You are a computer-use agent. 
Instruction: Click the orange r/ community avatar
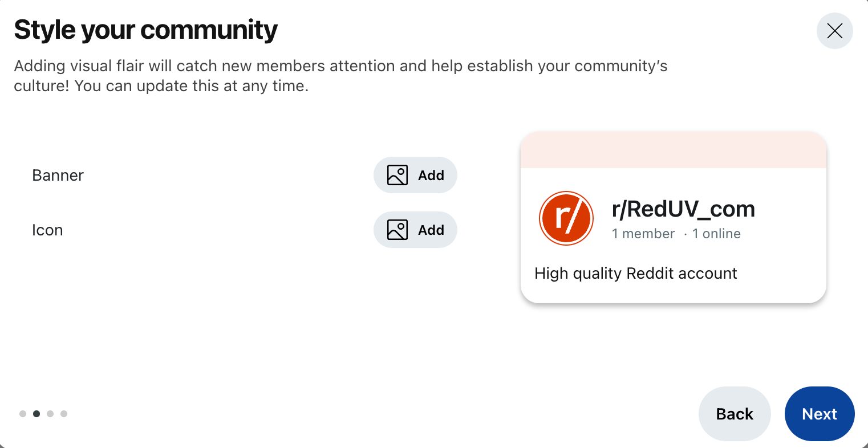click(x=566, y=218)
